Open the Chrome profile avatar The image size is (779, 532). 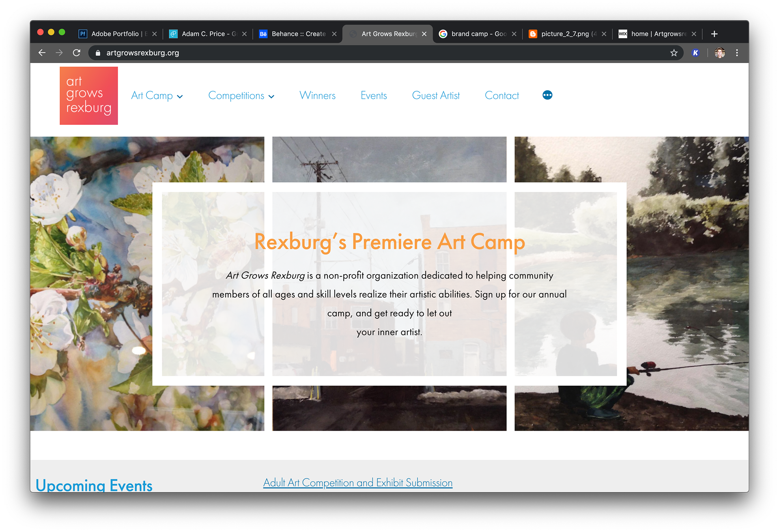[720, 53]
